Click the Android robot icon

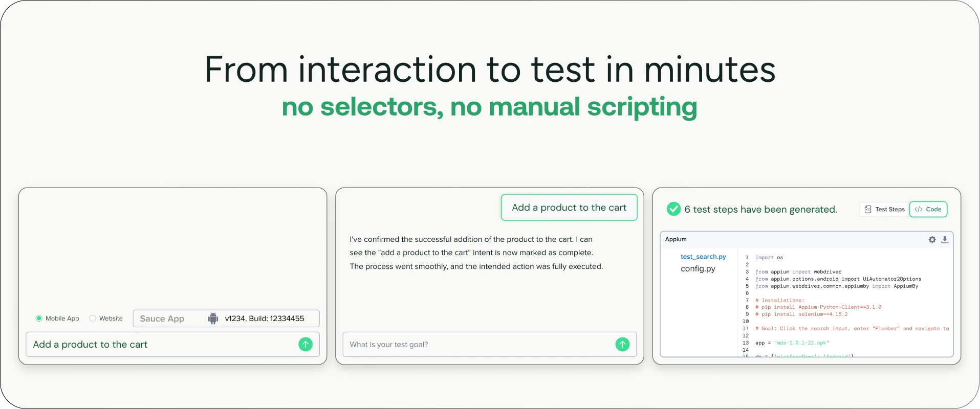[x=213, y=319]
